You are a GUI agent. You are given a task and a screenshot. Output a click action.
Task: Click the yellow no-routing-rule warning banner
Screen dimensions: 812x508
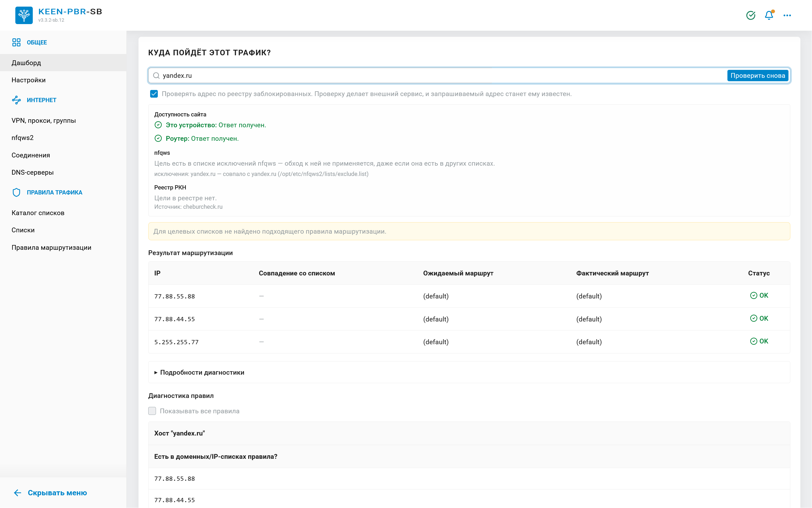[x=469, y=231]
